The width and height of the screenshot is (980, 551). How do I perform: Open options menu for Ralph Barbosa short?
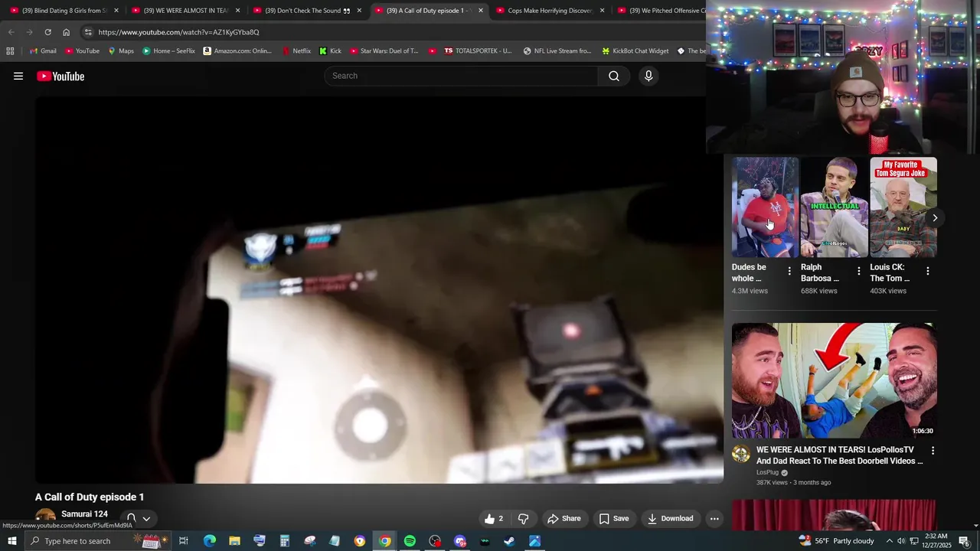pos(858,271)
